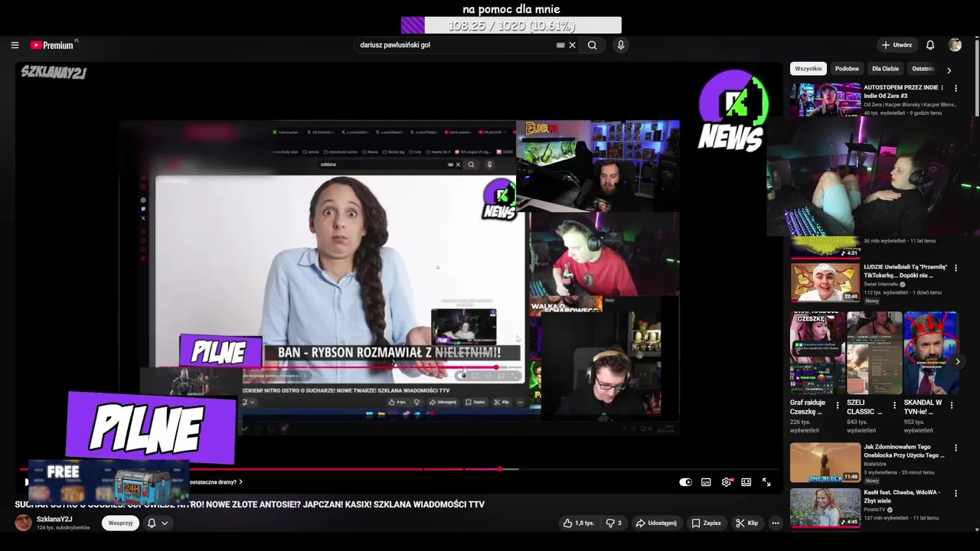Viewport: 980px width, 551px height.
Task: Click the Utwórz create button
Action: [x=897, y=45]
